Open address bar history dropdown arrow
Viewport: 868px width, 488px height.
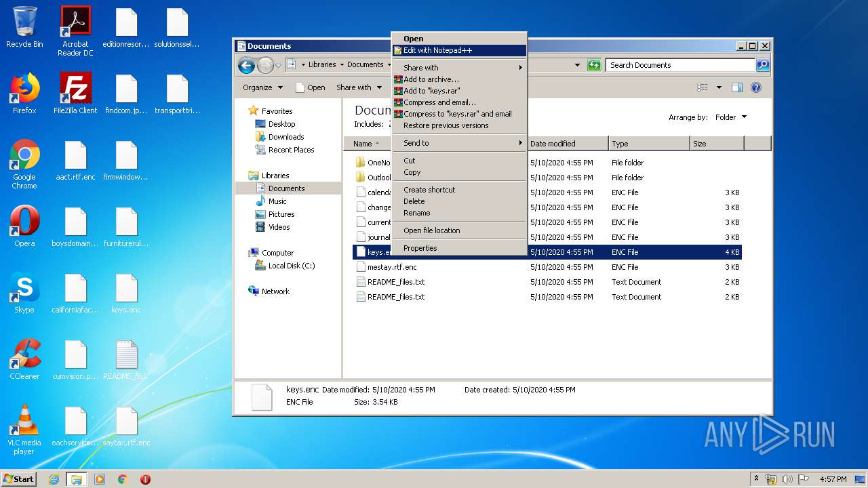(577, 65)
